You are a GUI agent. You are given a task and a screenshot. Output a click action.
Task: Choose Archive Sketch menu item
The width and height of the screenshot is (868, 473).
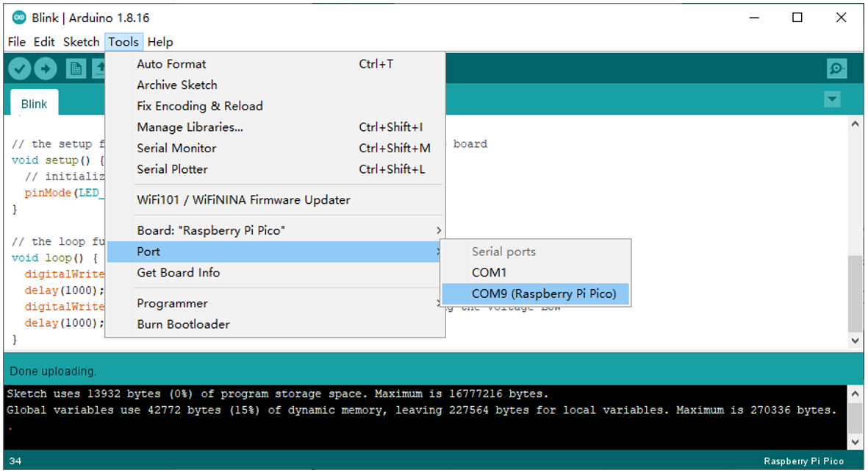point(276,85)
